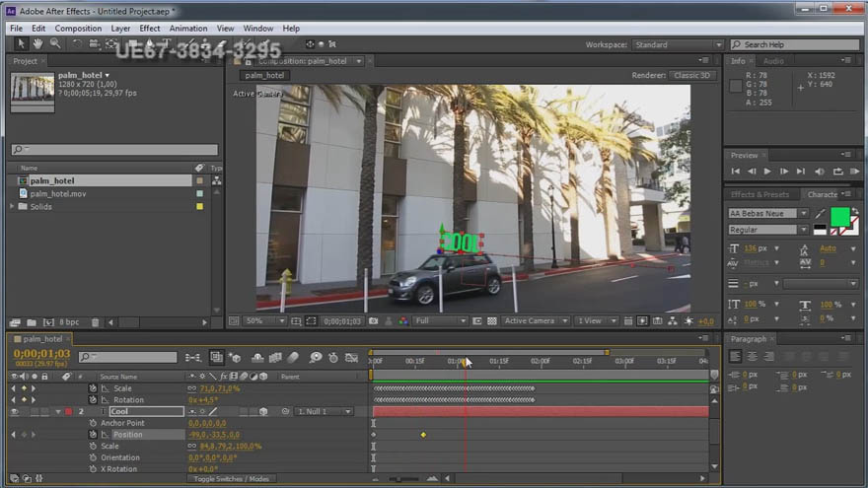Show channel and color management icon
Image resolution: width=868 pixels, height=488 pixels.
[x=403, y=321]
